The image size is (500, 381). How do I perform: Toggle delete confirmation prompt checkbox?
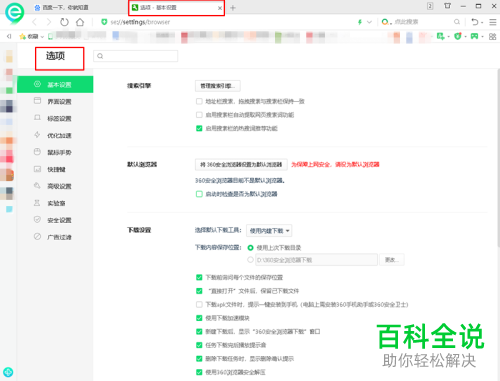coord(199,359)
